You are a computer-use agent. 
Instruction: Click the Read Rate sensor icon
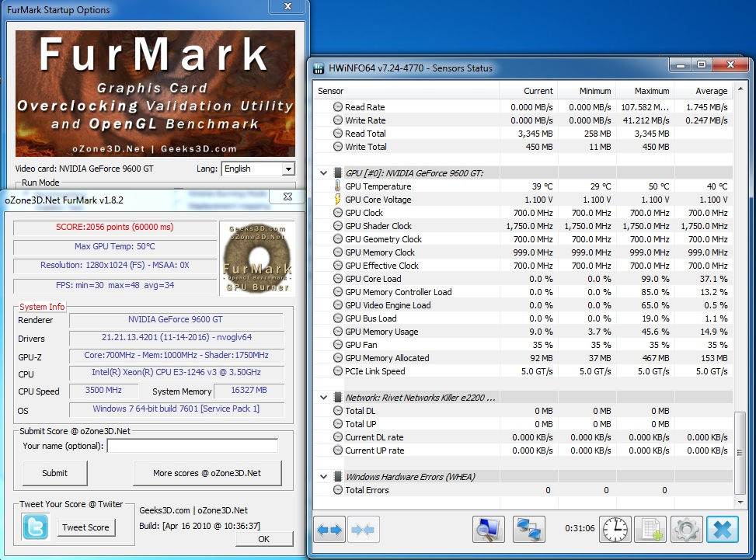click(x=338, y=107)
